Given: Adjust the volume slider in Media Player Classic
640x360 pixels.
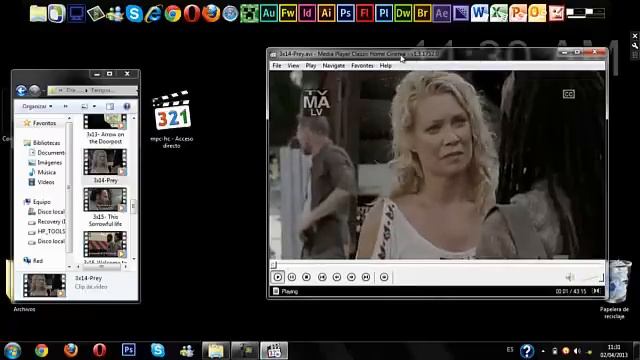Looking at the screenshot, I should click(592, 278).
